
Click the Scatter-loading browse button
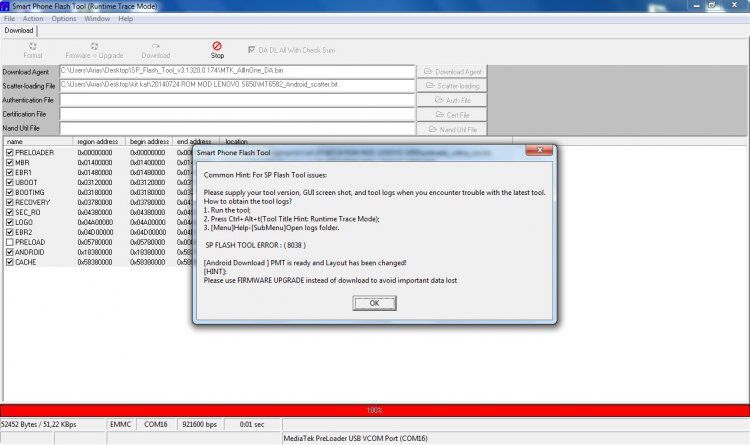[452, 86]
